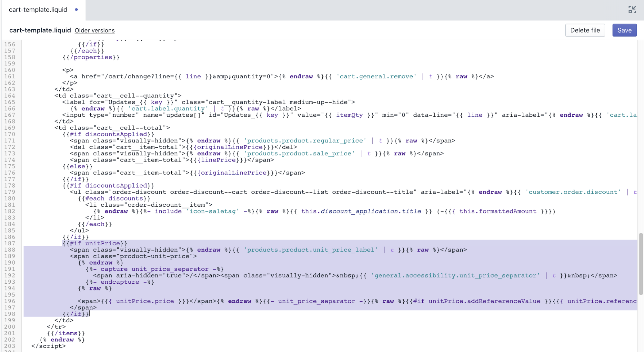Click the 'cart.general.remove' string in code
The image size is (644, 352).
coord(376,76)
